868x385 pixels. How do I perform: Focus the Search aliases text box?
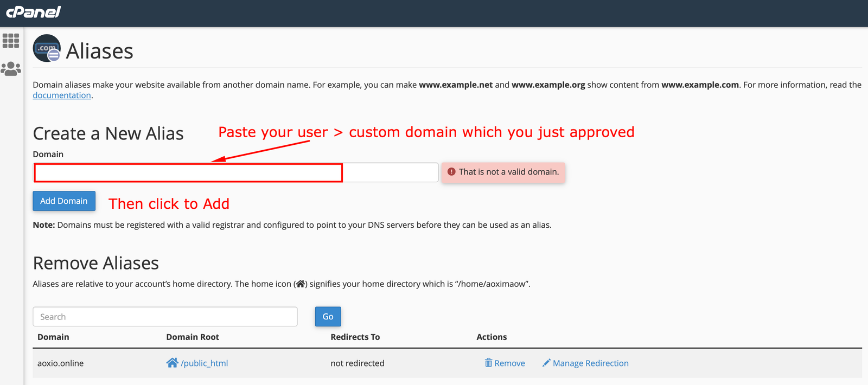(165, 317)
